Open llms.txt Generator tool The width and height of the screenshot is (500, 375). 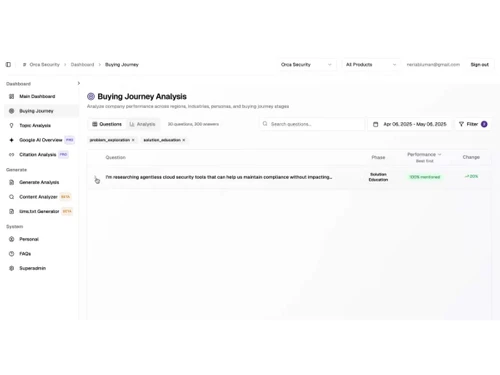(x=39, y=211)
